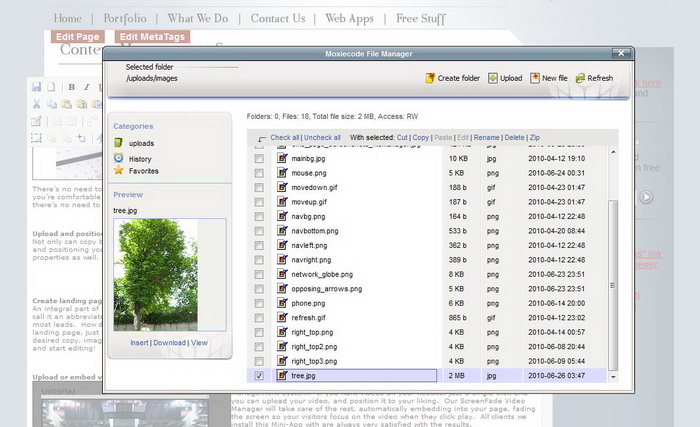Image resolution: width=700 pixels, height=427 pixels.
Task: Select the checkbox for network_globe.png
Action: (259, 274)
